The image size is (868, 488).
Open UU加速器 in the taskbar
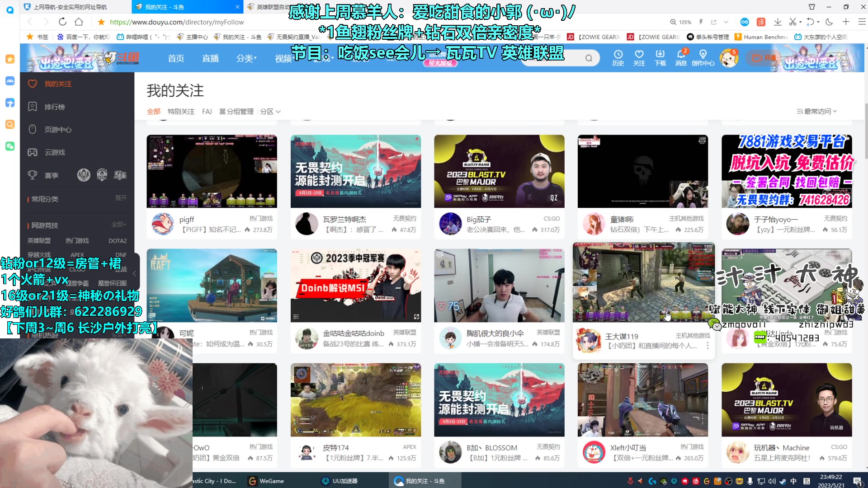coord(340,481)
